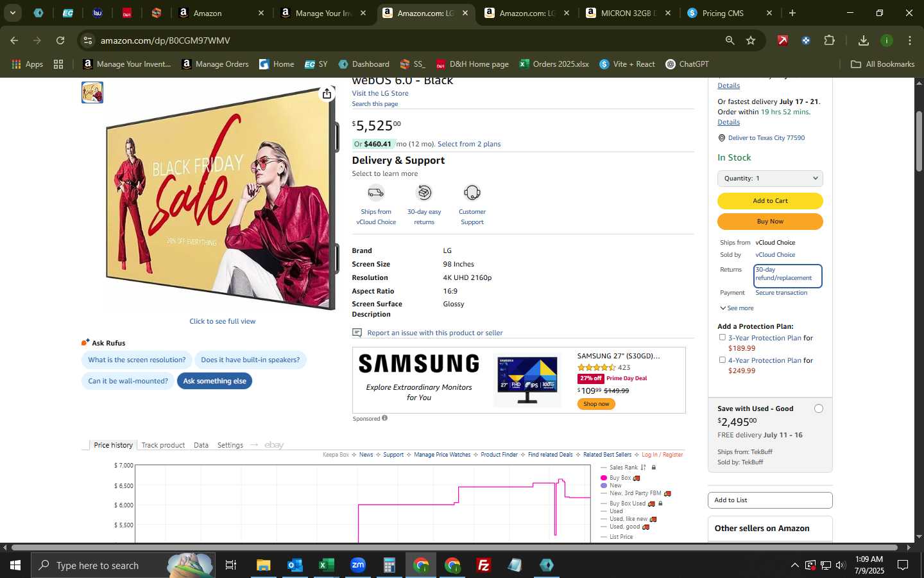Show hidden system tray icons
Image resolution: width=924 pixels, height=578 pixels.
point(794,565)
